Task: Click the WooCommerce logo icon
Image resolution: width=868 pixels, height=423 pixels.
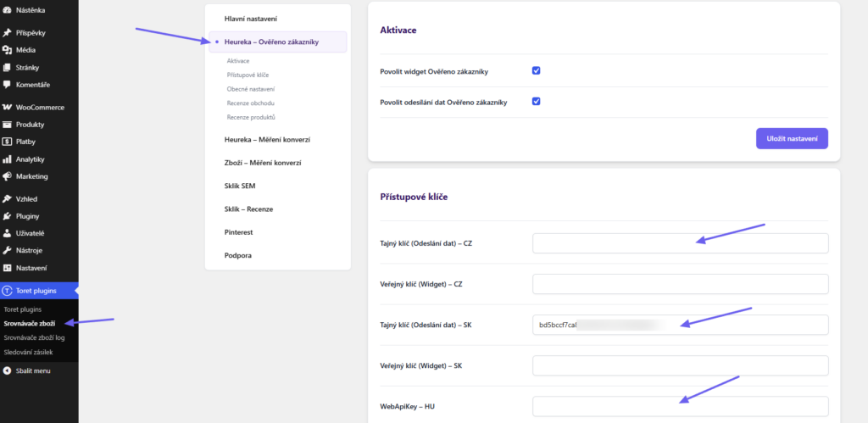Action: [x=7, y=108]
